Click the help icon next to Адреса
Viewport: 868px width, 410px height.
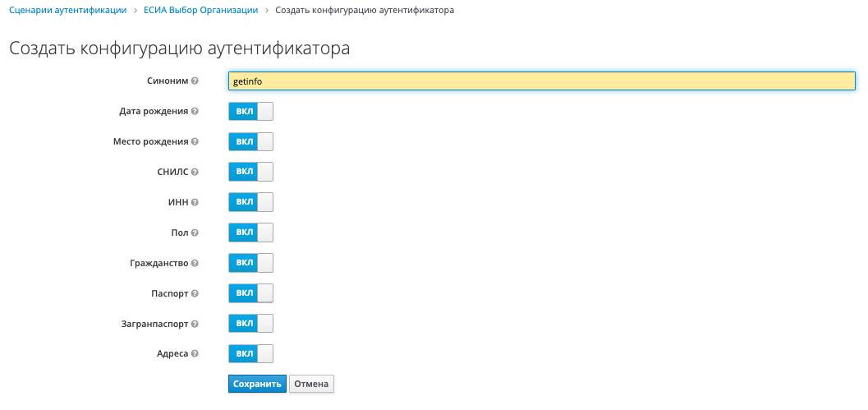(195, 354)
